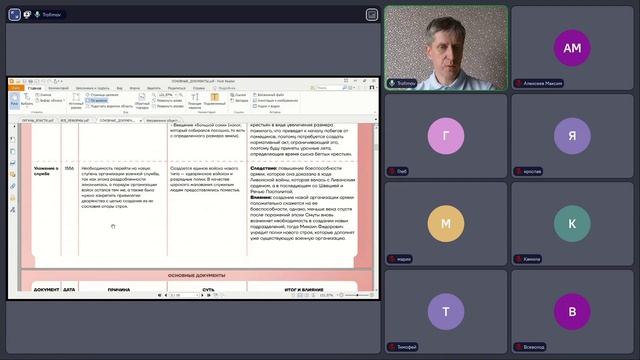Select the AM participant tile

coord(572,48)
